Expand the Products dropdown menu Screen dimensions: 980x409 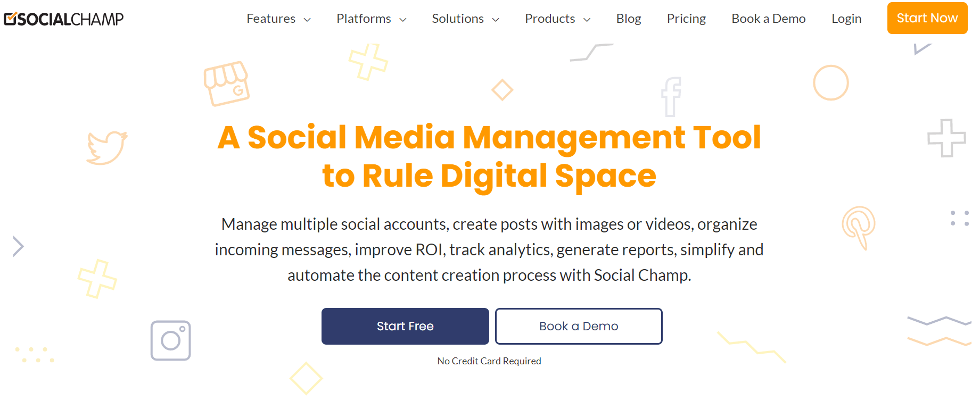pos(558,19)
